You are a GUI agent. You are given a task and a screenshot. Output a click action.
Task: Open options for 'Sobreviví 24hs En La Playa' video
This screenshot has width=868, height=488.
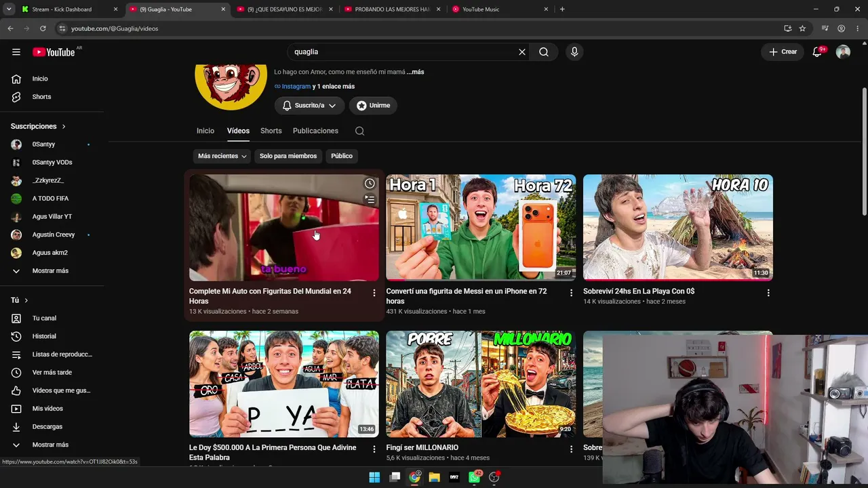pos(768,293)
